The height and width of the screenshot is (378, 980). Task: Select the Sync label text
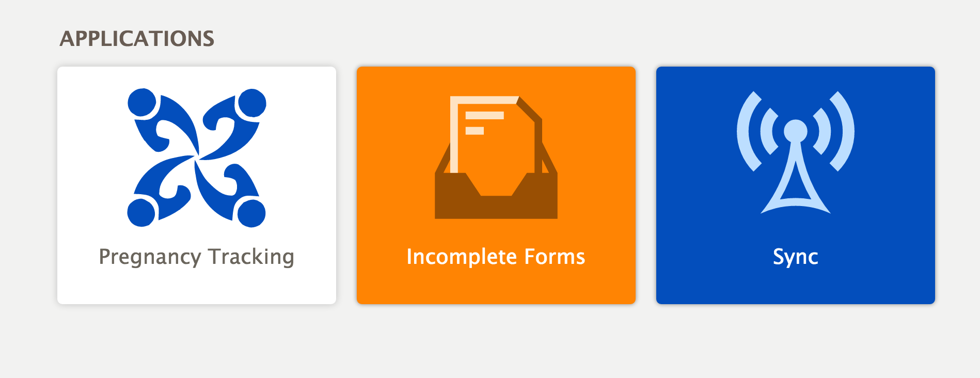[795, 257]
